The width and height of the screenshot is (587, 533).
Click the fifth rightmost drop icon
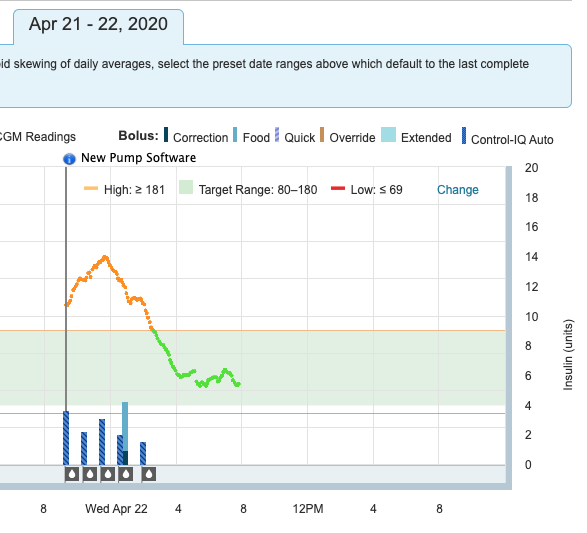tap(149, 474)
